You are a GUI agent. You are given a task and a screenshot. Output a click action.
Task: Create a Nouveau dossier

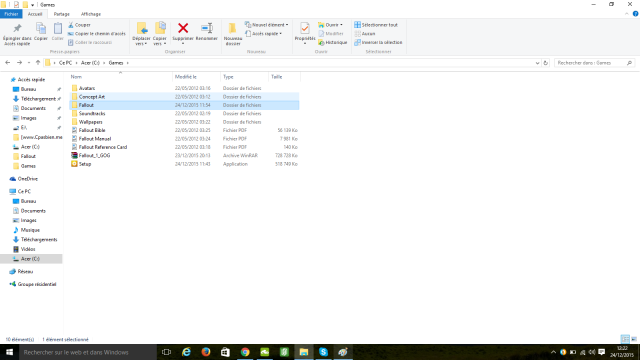(233, 34)
